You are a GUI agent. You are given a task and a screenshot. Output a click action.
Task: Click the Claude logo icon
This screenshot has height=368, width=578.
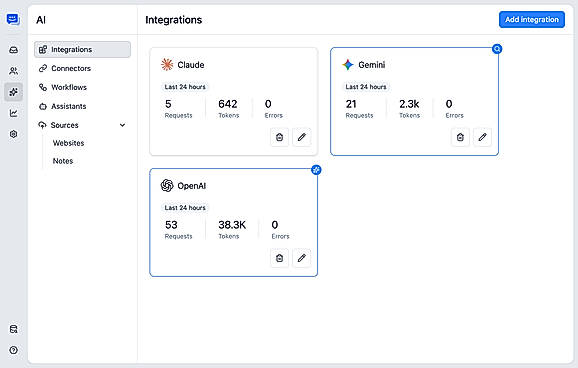167,65
